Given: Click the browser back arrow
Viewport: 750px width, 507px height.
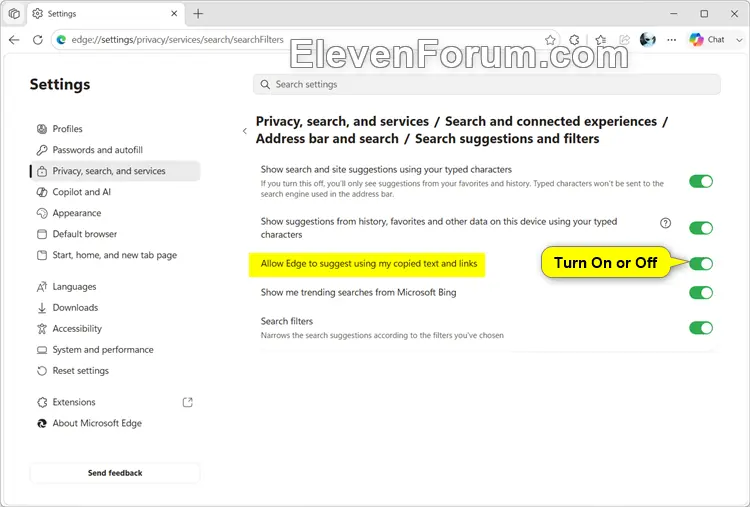Looking at the screenshot, I should point(14,40).
